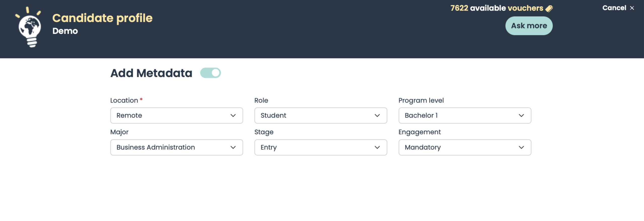Click the Demo subtitle text
Image resolution: width=644 pixels, height=221 pixels.
pos(65,31)
